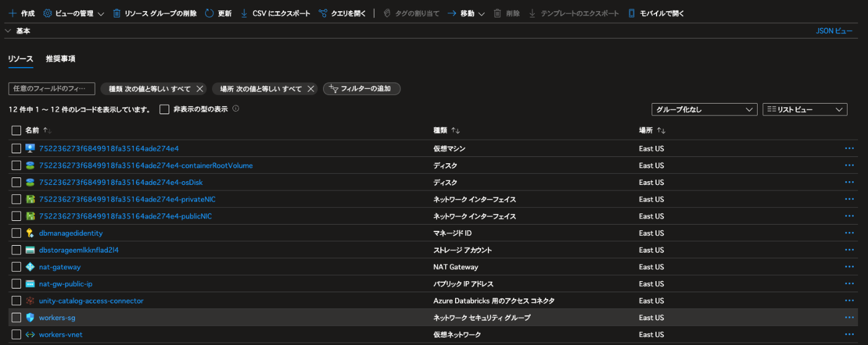The height and width of the screenshot is (345, 868).
Task: Switch to the リソース tab
Action: [20, 59]
